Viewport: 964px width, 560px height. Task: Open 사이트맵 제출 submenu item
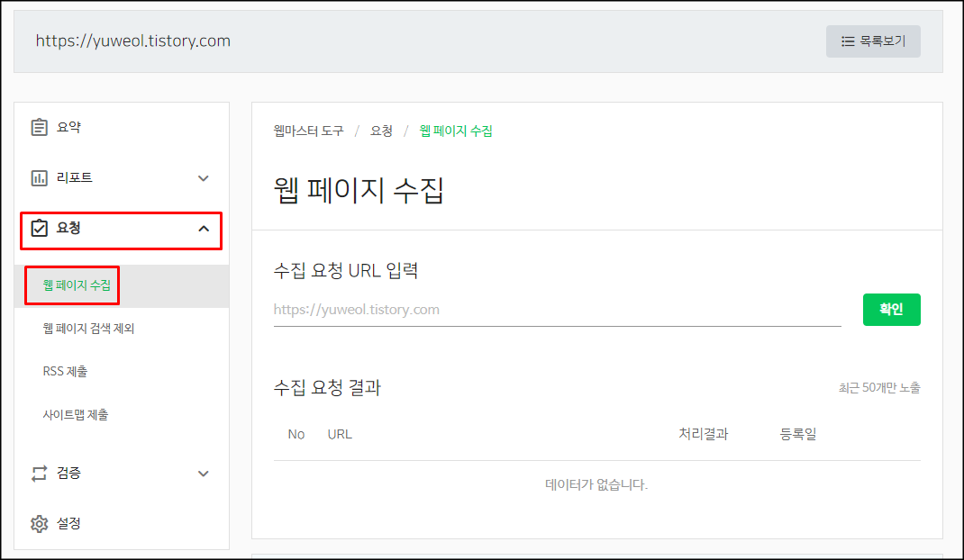tap(76, 414)
